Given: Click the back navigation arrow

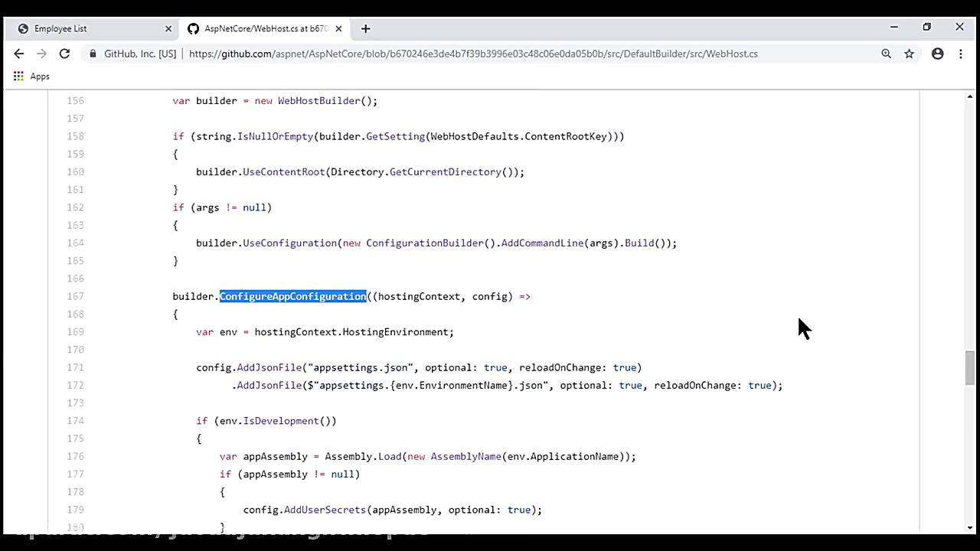Looking at the screenshot, I should 19,54.
